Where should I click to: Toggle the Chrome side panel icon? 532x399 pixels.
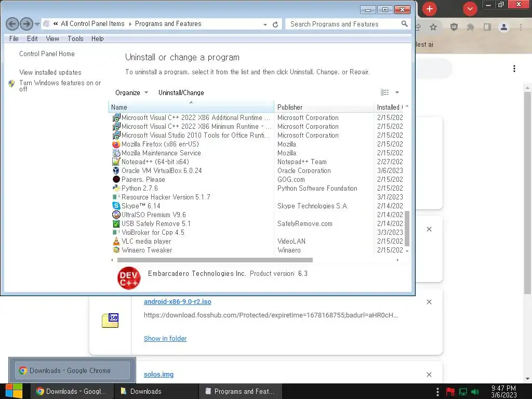tap(487, 27)
